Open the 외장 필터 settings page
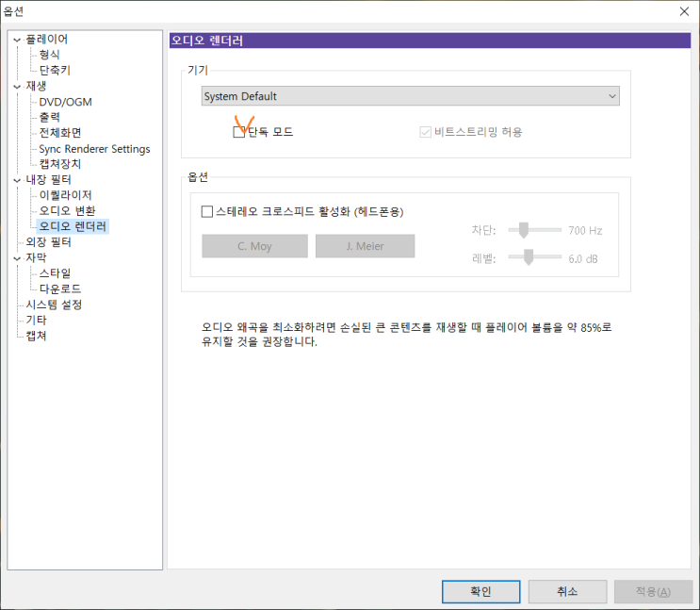Viewport: 700px width, 610px height. point(48,242)
